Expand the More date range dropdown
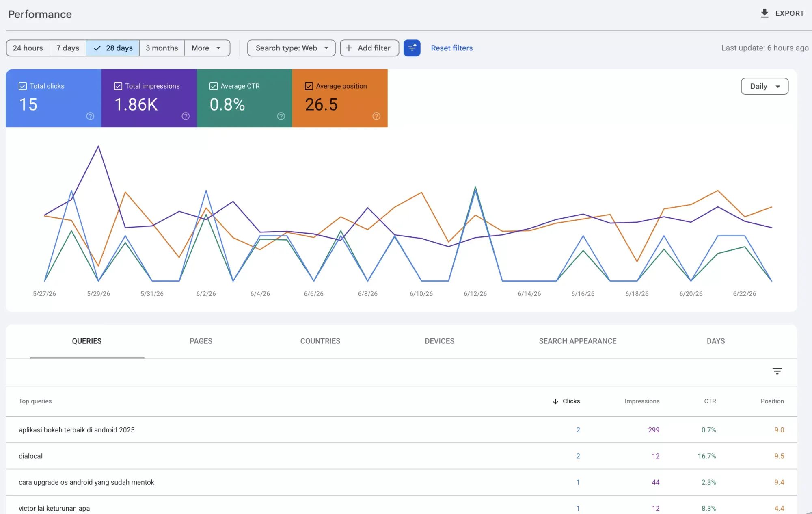This screenshot has width=812, height=514. (x=207, y=48)
